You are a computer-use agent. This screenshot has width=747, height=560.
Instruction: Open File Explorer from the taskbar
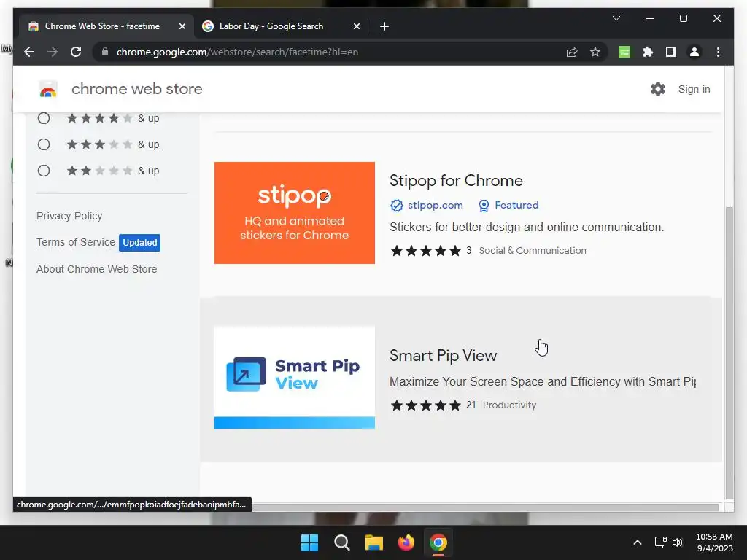click(x=374, y=542)
